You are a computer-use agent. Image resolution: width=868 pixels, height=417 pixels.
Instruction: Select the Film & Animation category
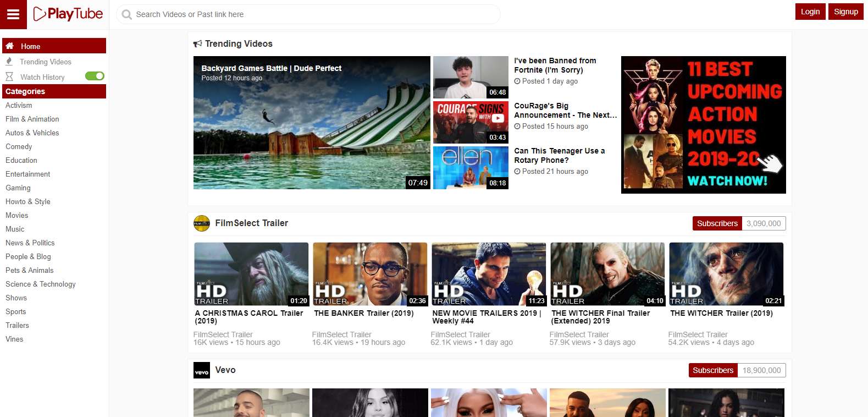click(32, 119)
